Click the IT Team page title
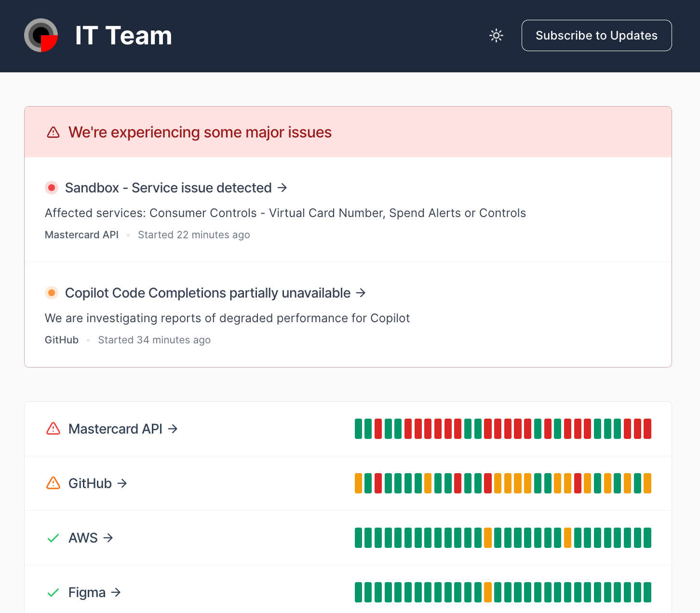 [x=123, y=35]
